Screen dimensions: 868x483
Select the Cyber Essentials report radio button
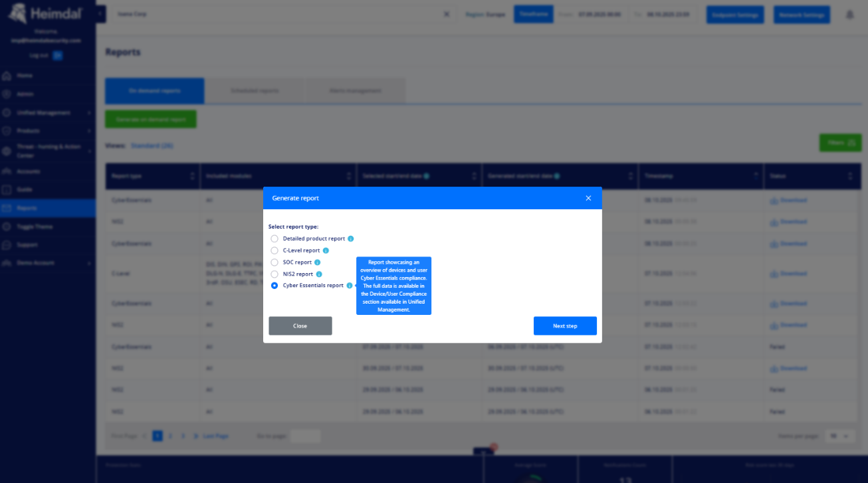[274, 286]
